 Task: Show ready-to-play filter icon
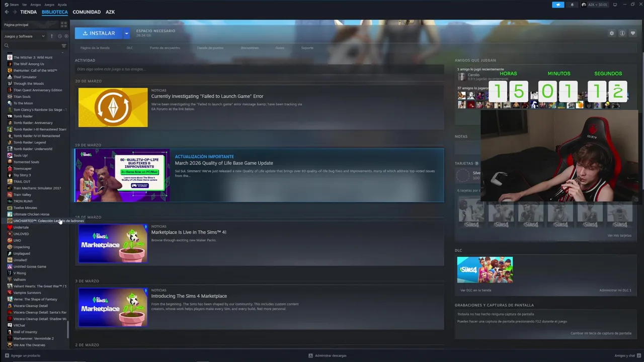coord(66,36)
